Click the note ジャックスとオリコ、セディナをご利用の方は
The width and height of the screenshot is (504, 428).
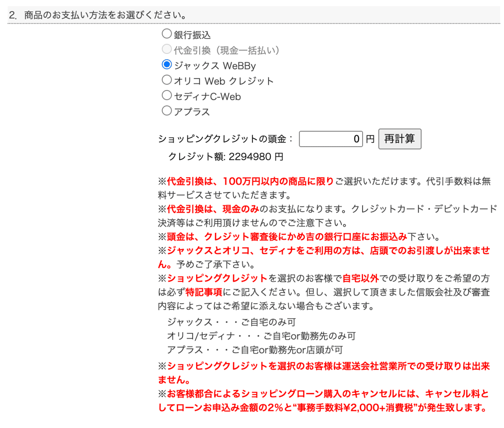tap(324, 257)
